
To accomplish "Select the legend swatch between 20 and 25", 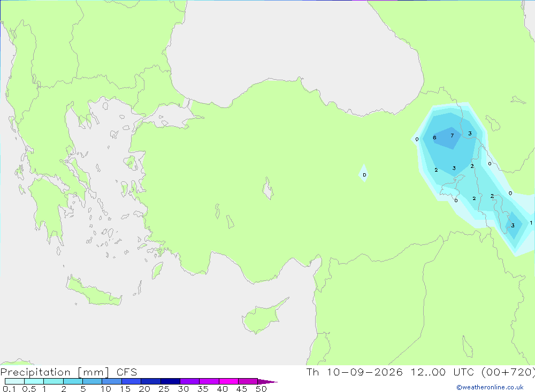I will [x=151, y=381].
